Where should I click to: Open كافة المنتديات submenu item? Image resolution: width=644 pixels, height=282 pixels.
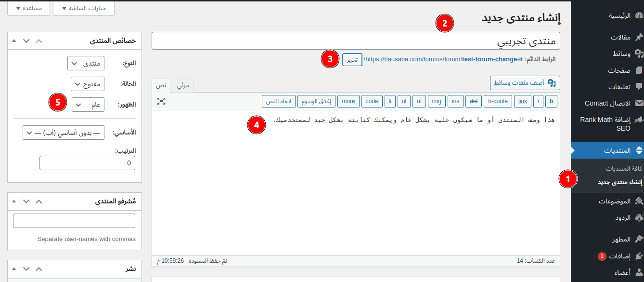point(624,168)
